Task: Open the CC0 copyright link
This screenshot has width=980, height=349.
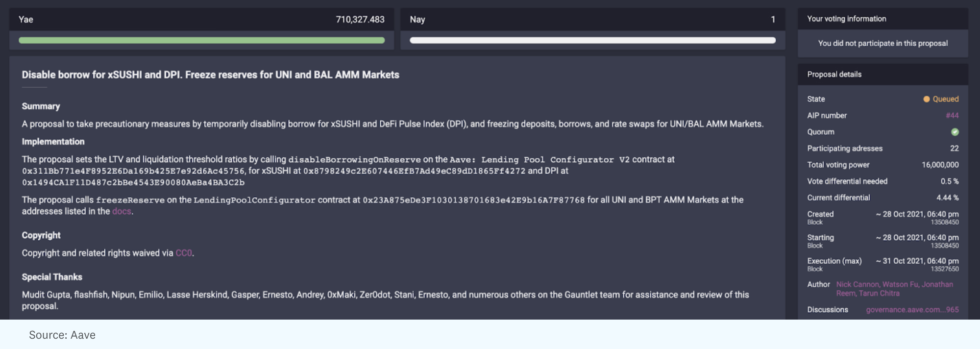Action: tap(184, 253)
